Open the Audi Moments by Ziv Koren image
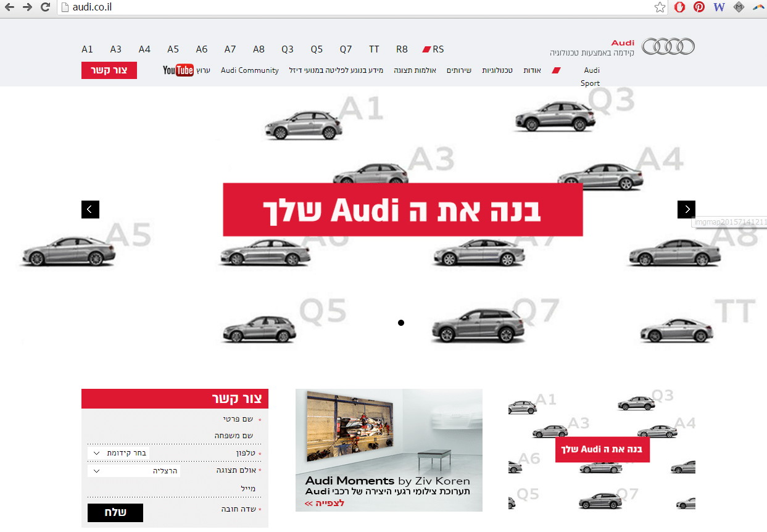767x532 pixels. 389,450
